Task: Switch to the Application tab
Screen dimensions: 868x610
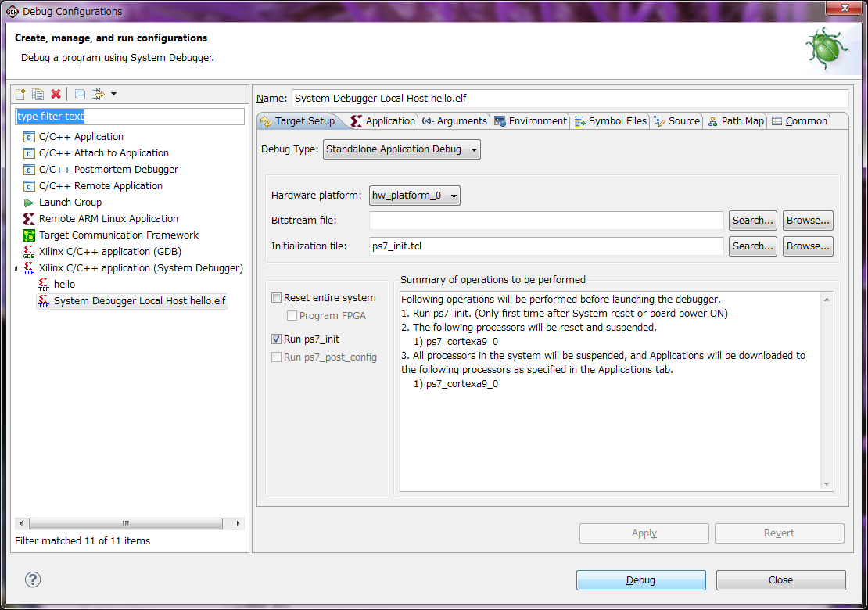Action: point(383,121)
